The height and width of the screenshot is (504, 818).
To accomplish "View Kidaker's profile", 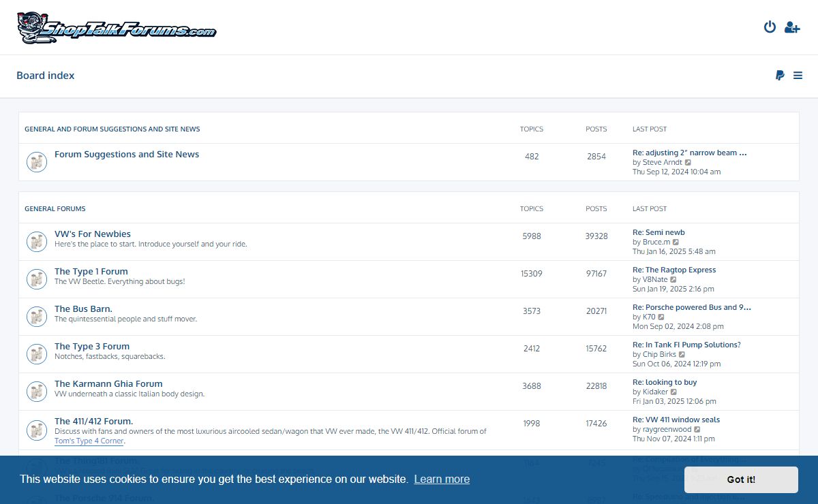I will coord(656,392).
